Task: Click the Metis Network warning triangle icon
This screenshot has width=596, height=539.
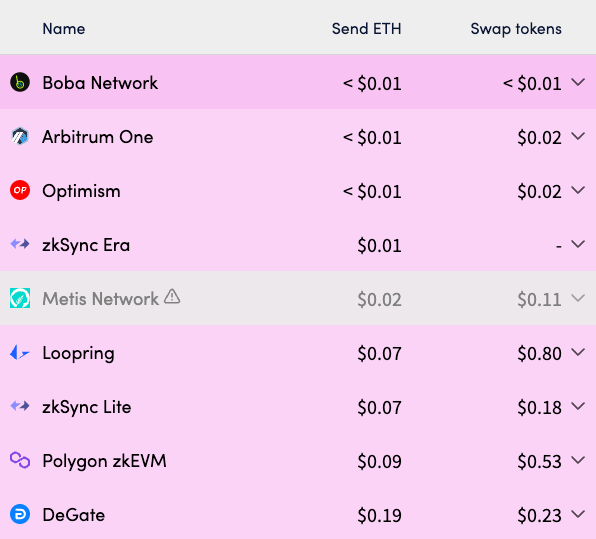Action: tap(172, 296)
